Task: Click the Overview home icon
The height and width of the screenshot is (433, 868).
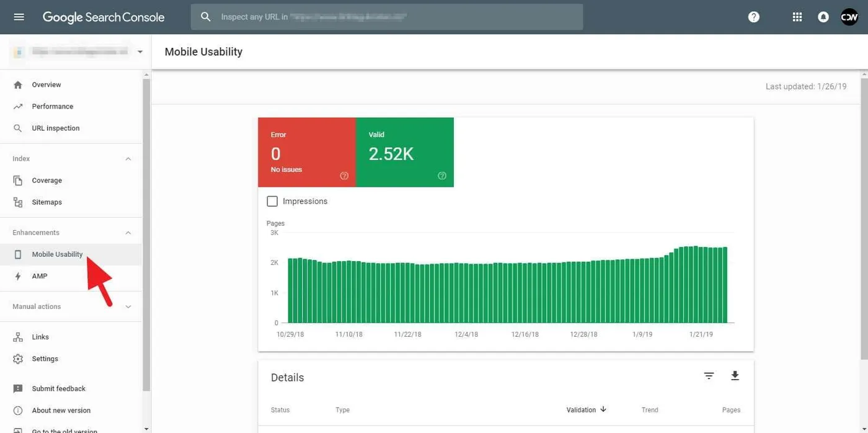Action: coord(18,84)
